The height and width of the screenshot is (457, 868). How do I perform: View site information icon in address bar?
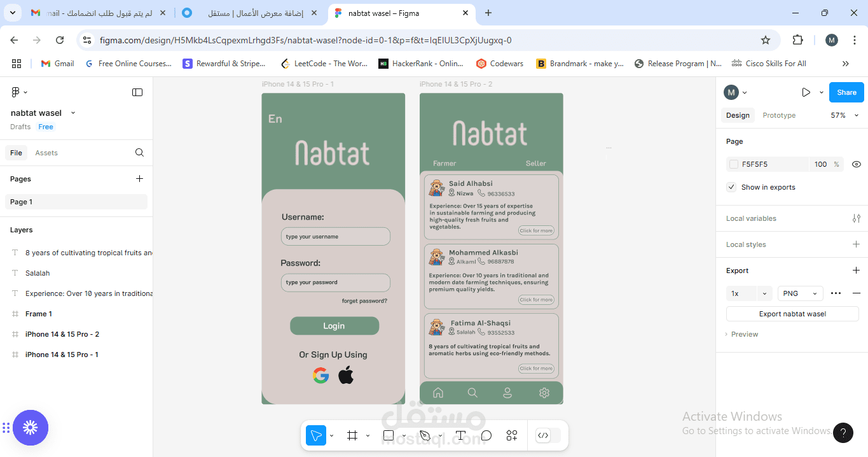(x=88, y=40)
